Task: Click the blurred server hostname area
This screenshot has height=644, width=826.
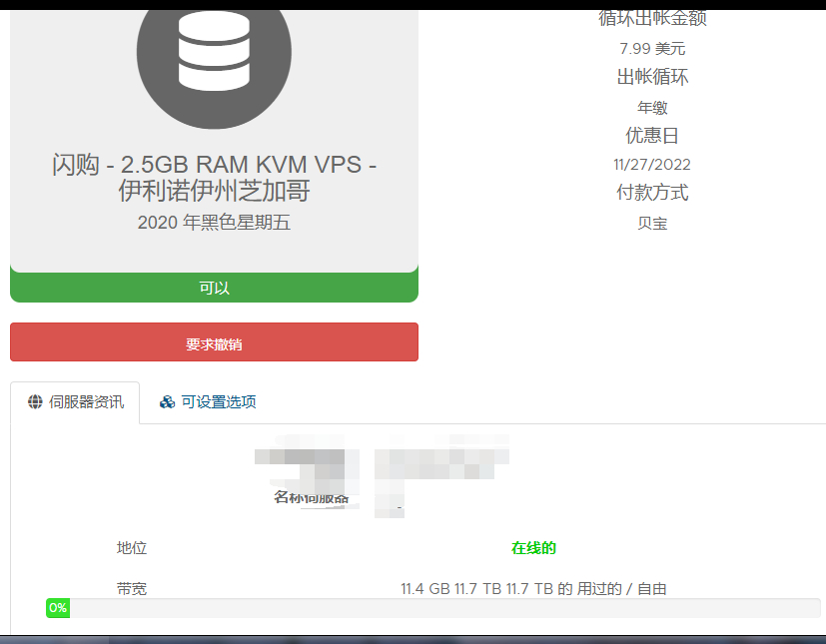Action: click(x=382, y=475)
